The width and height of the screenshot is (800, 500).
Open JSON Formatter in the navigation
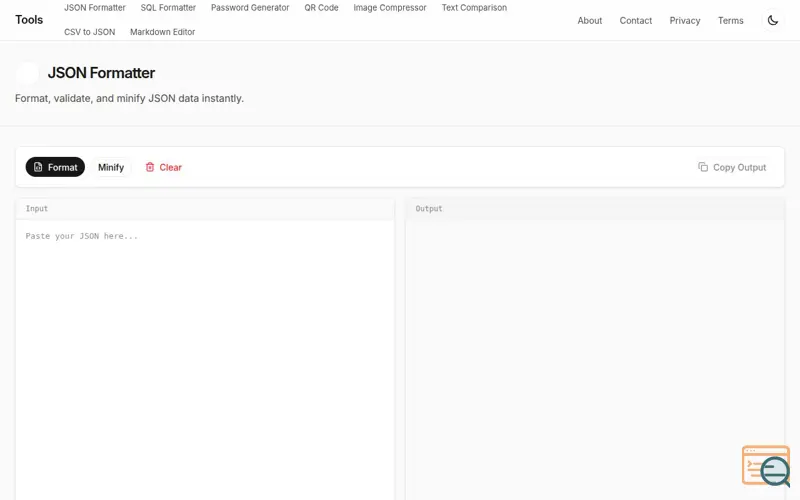pyautogui.click(x=95, y=8)
